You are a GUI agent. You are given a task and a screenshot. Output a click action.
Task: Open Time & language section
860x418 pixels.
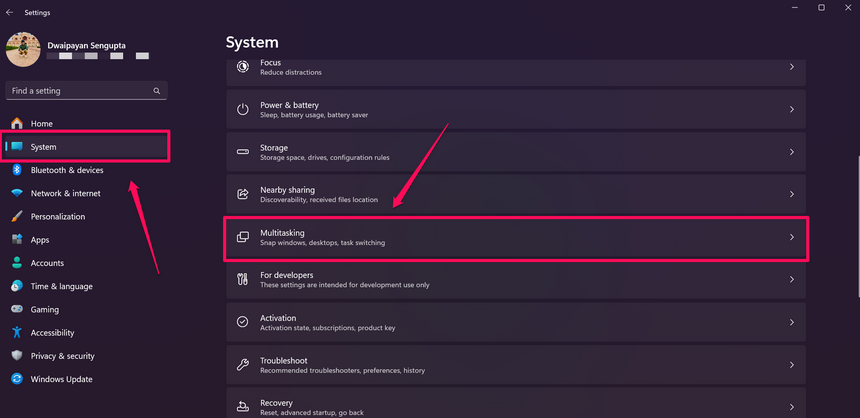click(61, 287)
